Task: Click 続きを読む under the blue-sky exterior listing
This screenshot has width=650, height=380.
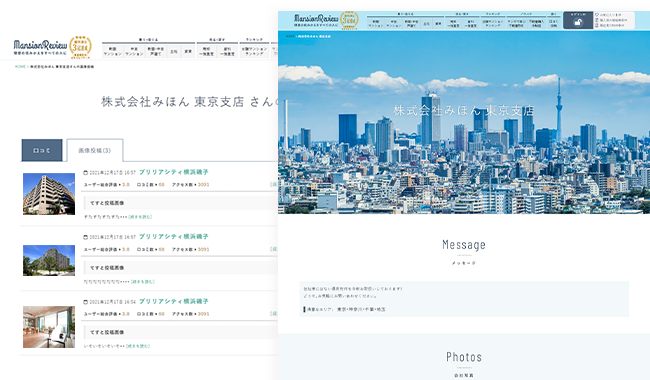Action: 140,217
